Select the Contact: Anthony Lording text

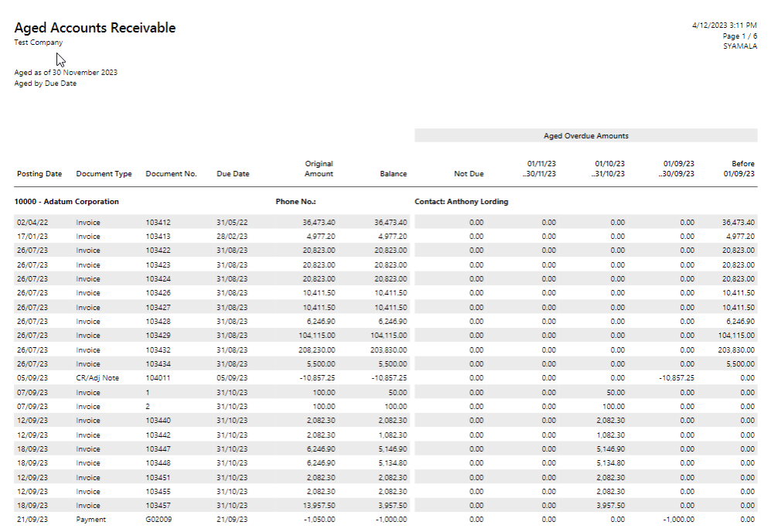[462, 201]
